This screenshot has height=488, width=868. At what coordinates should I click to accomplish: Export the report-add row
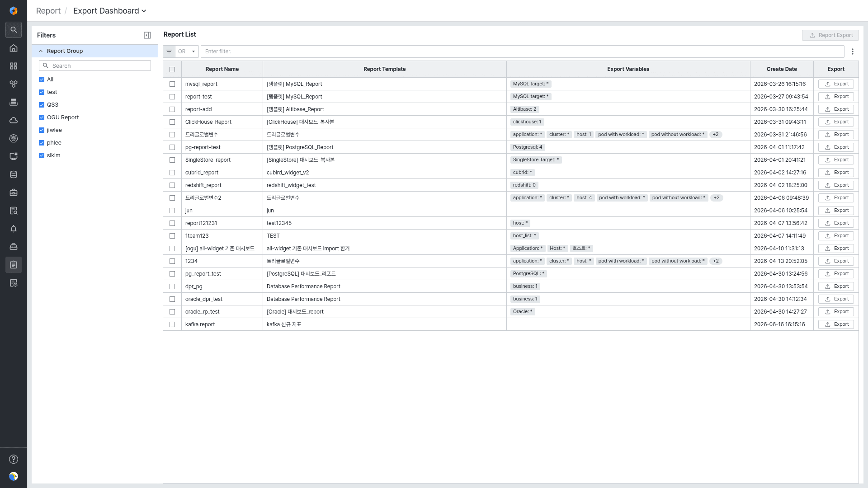point(836,109)
